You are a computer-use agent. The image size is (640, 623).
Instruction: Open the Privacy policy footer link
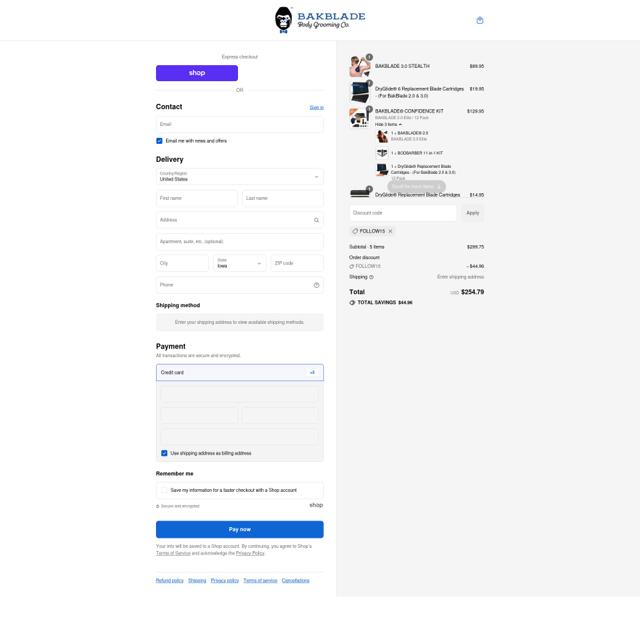pos(224,581)
